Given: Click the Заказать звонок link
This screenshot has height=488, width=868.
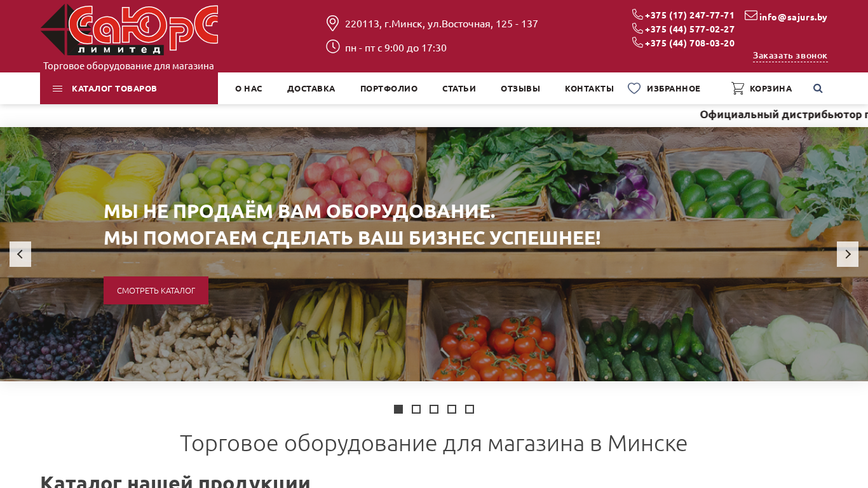Looking at the screenshot, I should tap(790, 55).
